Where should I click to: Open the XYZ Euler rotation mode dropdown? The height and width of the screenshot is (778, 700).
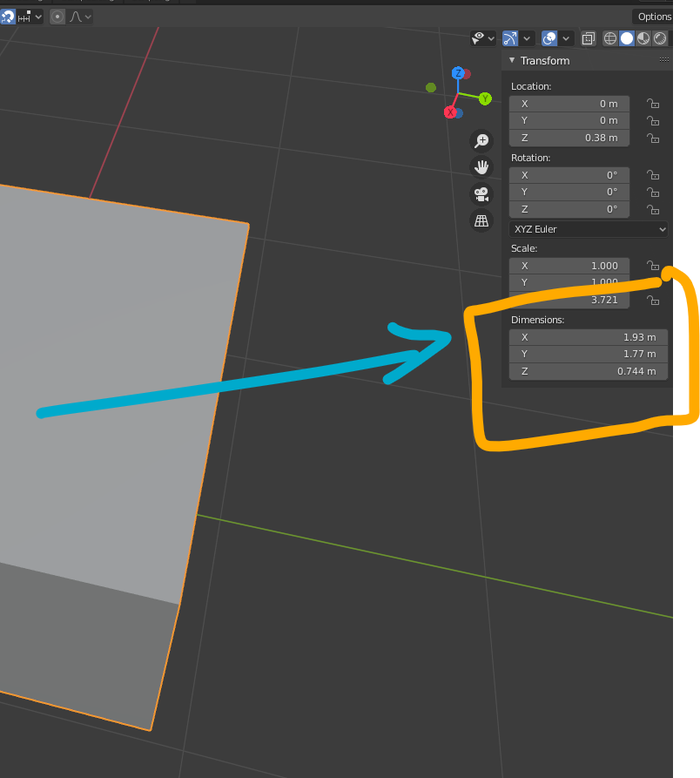(589, 229)
